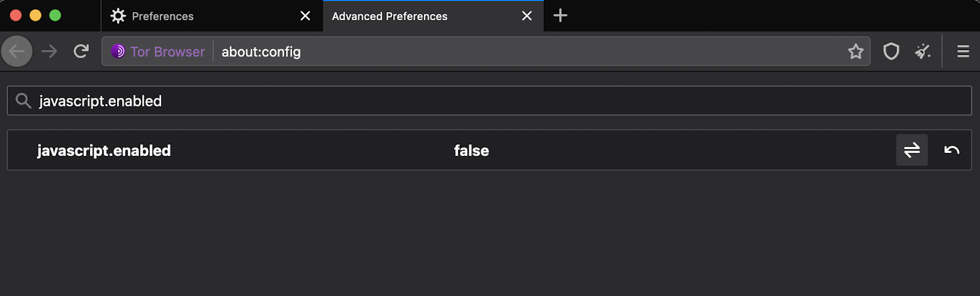Focus the preference name search box
Viewport: 980px width, 296px height.
pyautogui.click(x=489, y=101)
